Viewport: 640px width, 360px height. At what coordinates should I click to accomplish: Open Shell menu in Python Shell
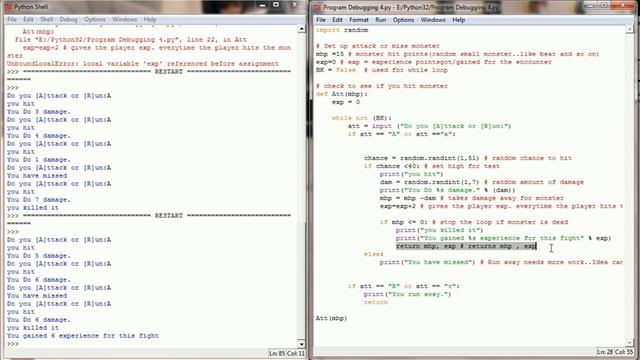[x=46, y=20]
